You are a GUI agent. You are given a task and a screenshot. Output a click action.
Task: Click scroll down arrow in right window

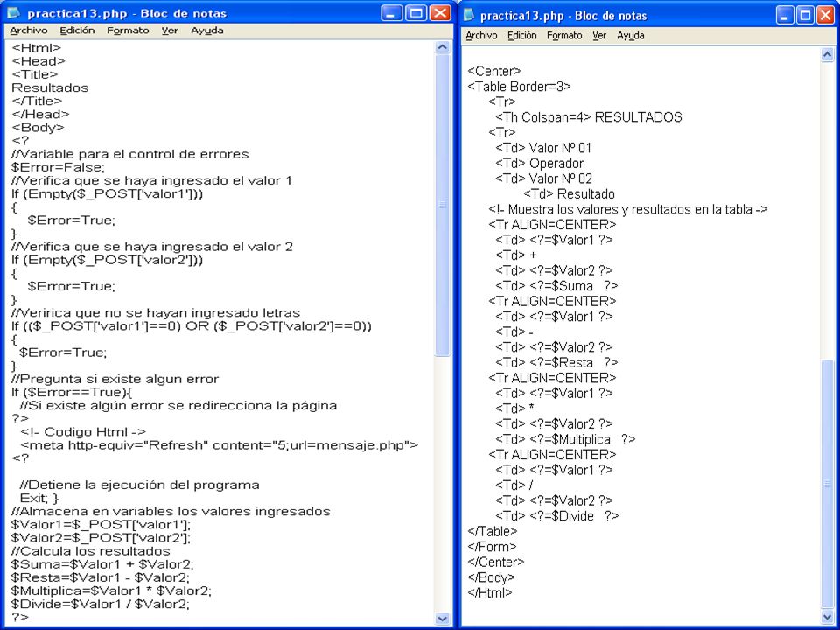click(827, 617)
